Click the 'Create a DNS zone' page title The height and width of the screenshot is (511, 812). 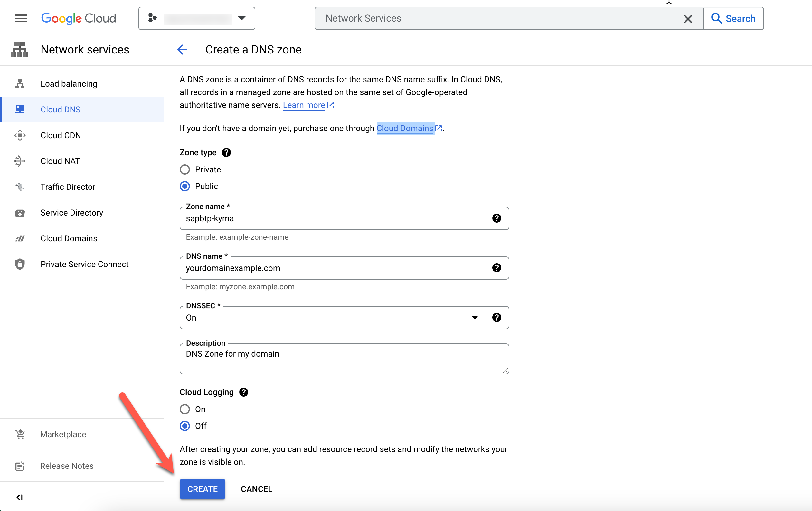pyautogui.click(x=253, y=50)
